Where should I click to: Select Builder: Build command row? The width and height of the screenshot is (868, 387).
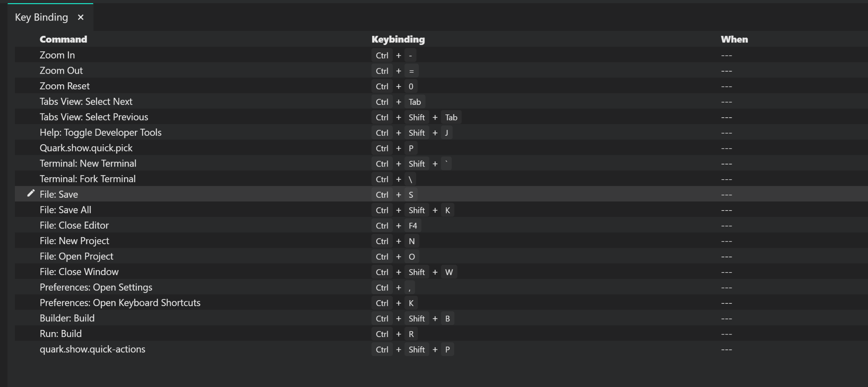(x=441, y=318)
